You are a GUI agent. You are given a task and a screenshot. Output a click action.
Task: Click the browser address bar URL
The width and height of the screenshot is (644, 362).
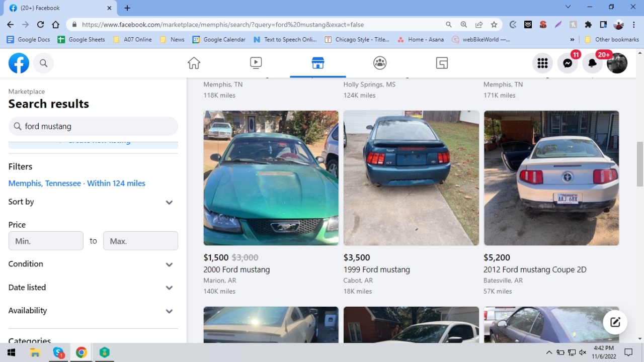(x=223, y=24)
